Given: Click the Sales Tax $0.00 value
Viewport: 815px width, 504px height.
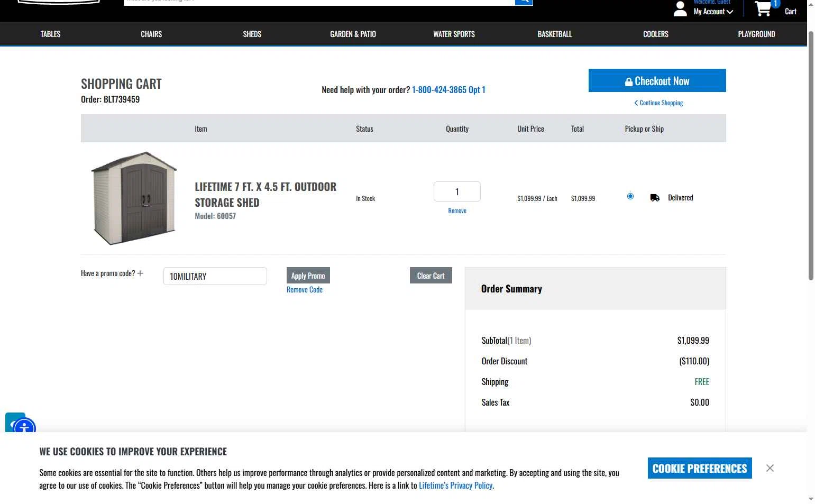Looking at the screenshot, I should point(700,402).
